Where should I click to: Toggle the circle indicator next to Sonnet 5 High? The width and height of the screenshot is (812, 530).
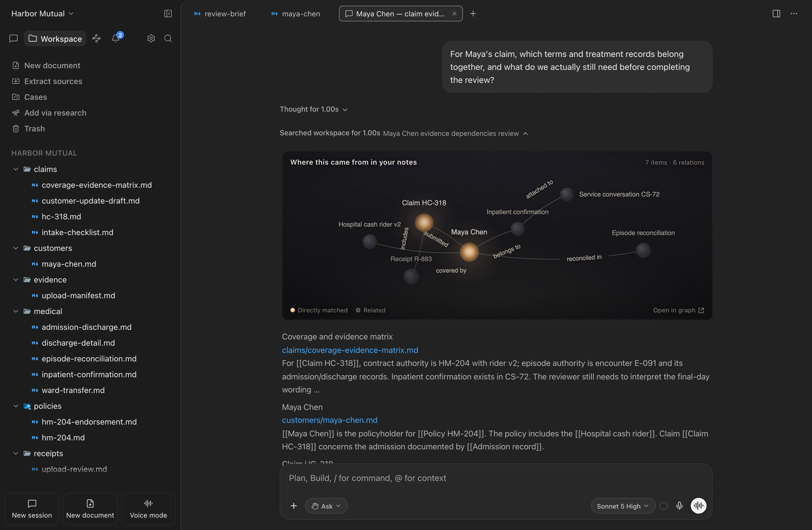(664, 506)
